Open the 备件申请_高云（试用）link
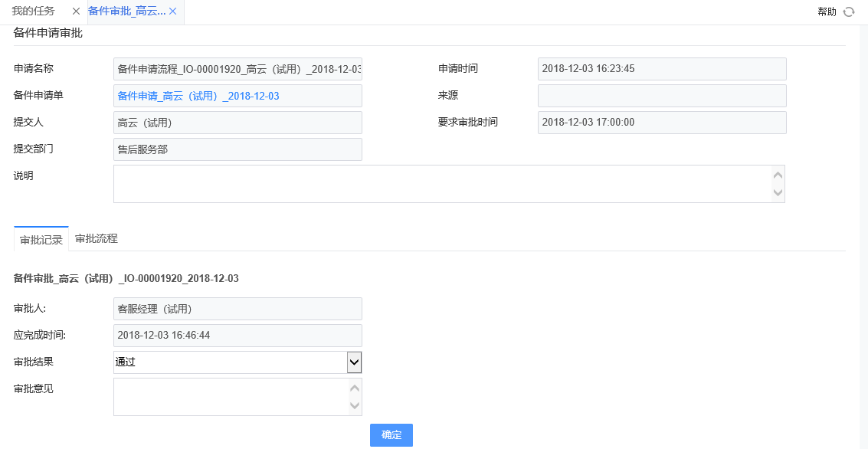 (199, 95)
